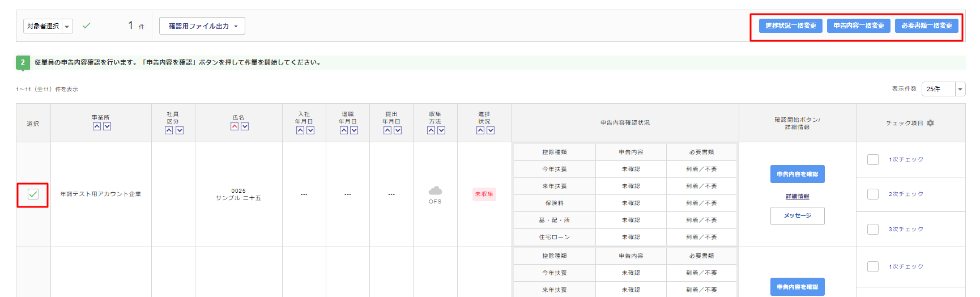Image resolution: width=980 pixels, height=297 pixels.
Task: Sort 社員区分 column ascending
Action: click(x=169, y=130)
